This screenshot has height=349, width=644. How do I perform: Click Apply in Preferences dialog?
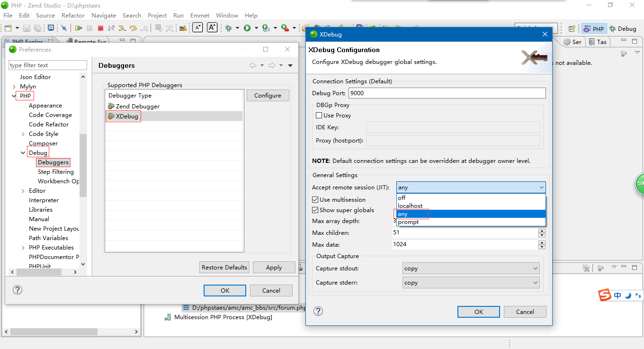(274, 267)
